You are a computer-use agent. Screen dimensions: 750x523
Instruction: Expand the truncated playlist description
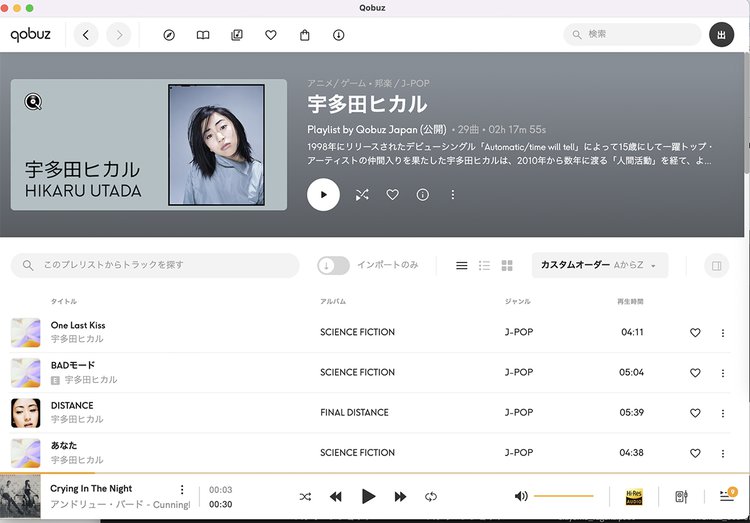point(509,154)
